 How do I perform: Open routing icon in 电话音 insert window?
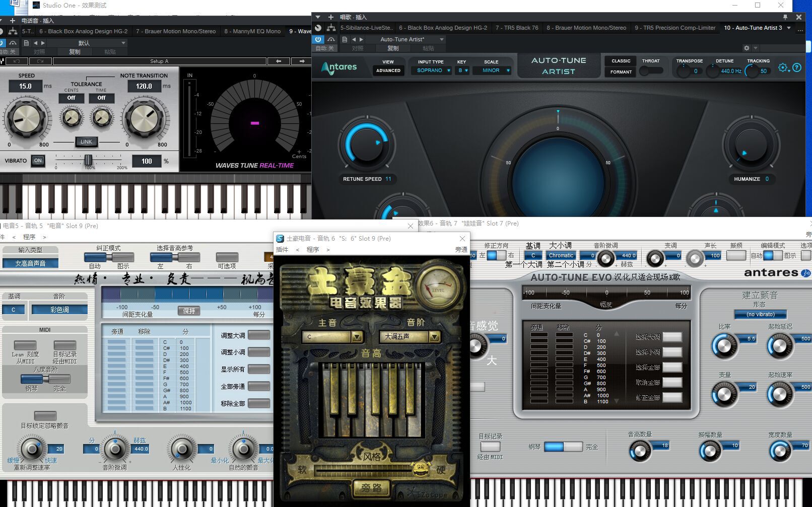(x=13, y=31)
